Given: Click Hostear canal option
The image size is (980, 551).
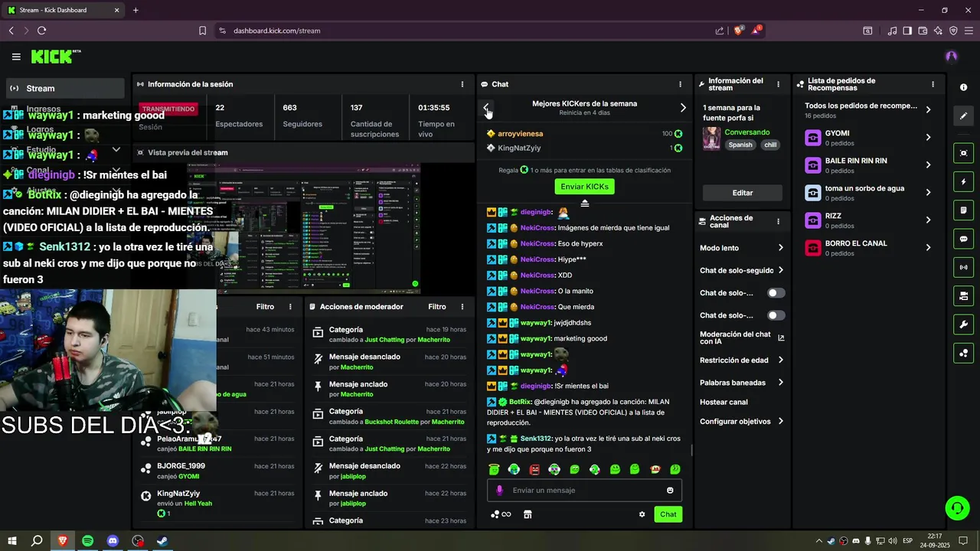Looking at the screenshot, I should point(724,403).
